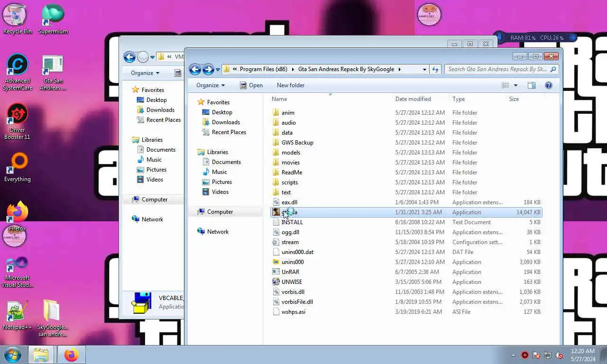Image resolution: width=607 pixels, height=364 pixels.
Task: Select the UnRAR application file
Action: tap(406, 272)
